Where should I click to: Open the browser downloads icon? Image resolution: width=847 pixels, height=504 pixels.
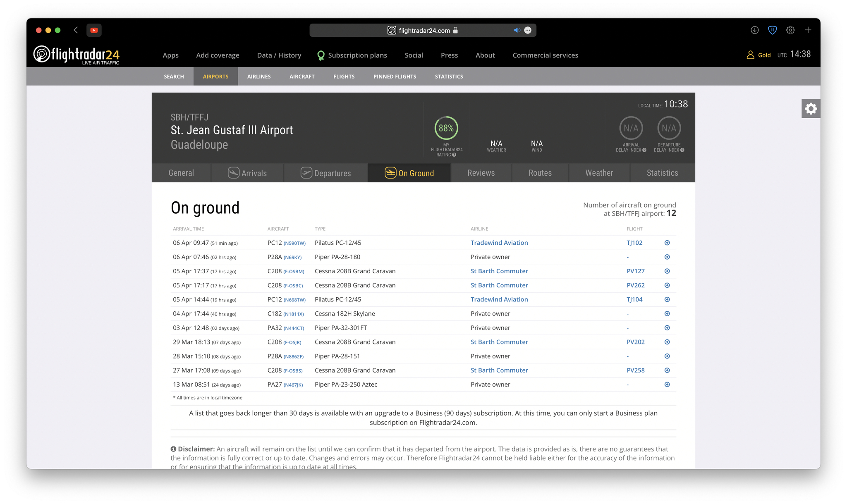coord(754,30)
